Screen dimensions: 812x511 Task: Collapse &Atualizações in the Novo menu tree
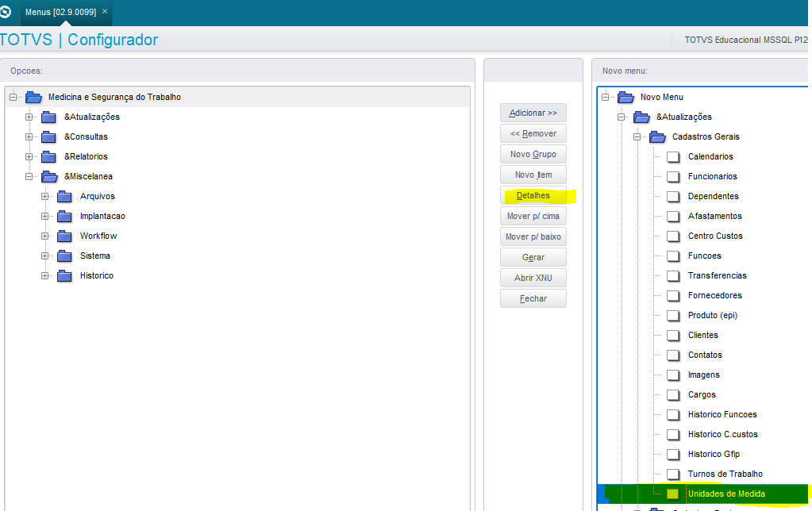pyautogui.click(x=622, y=117)
